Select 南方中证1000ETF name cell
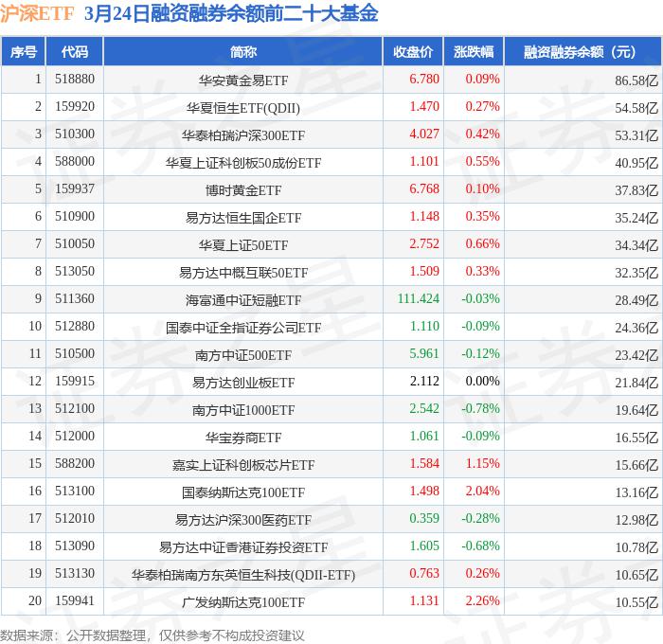This screenshot has width=663, height=644. click(243, 410)
